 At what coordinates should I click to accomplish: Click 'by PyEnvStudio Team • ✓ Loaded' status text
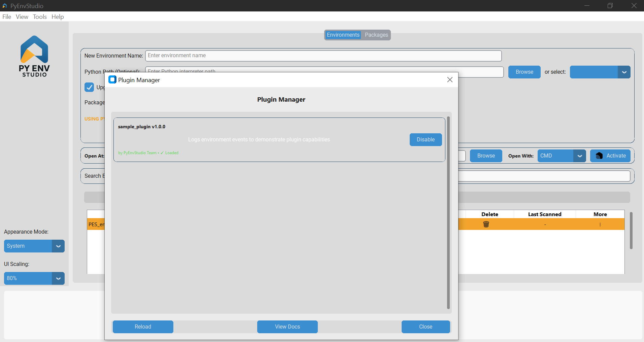tap(148, 153)
